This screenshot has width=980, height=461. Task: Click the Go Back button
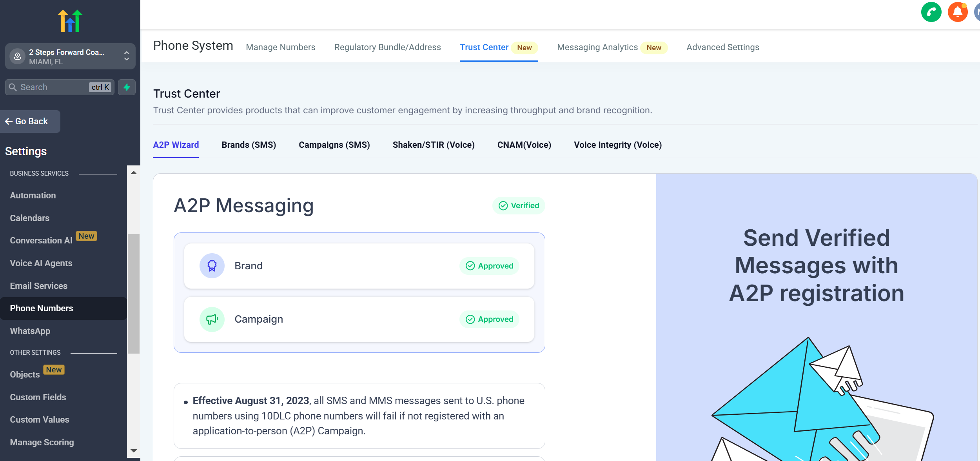point(31,122)
